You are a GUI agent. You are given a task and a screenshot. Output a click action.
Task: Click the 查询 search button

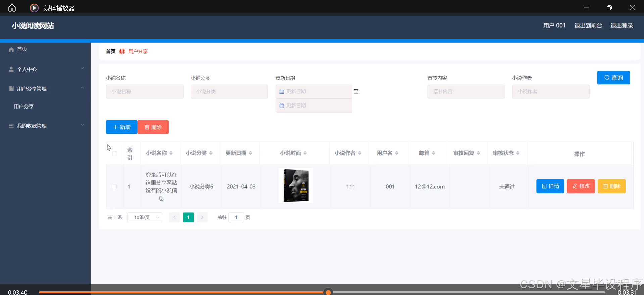point(613,78)
